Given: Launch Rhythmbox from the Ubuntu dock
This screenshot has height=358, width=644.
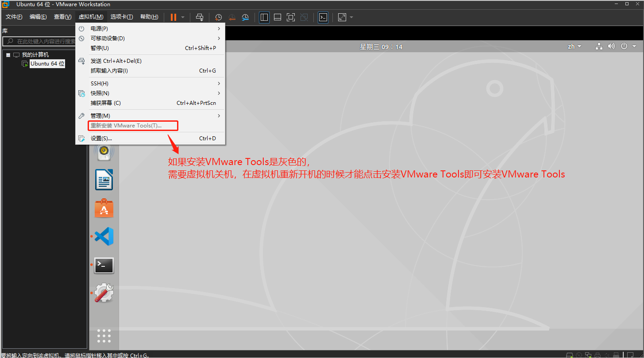Looking at the screenshot, I should pyautogui.click(x=104, y=152).
